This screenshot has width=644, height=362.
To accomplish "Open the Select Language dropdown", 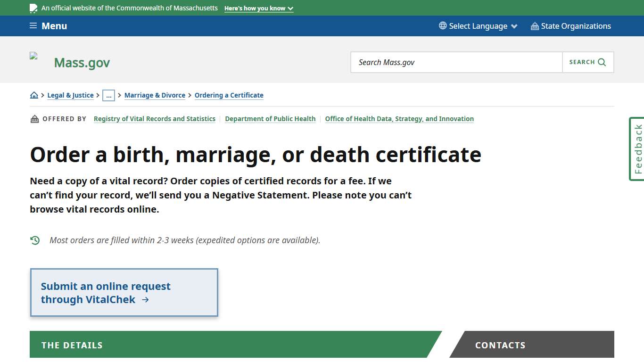I will pyautogui.click(x=478, y=26).
